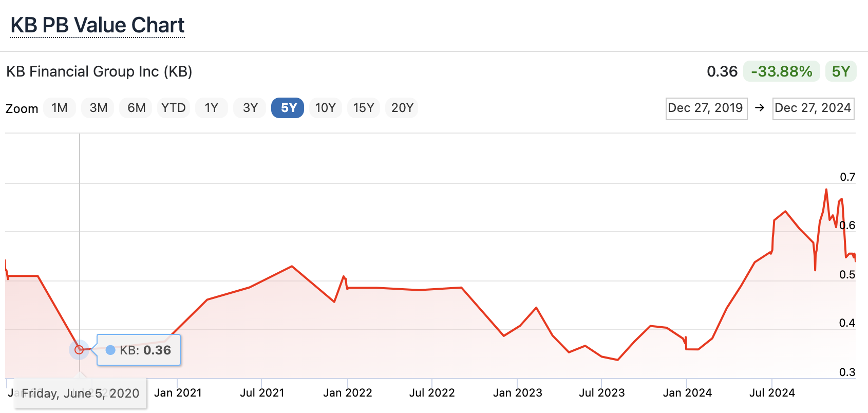Viewport: 868px width, 413px height.
Task: Click the -33.88% change badge
Action: pos(782,71)
